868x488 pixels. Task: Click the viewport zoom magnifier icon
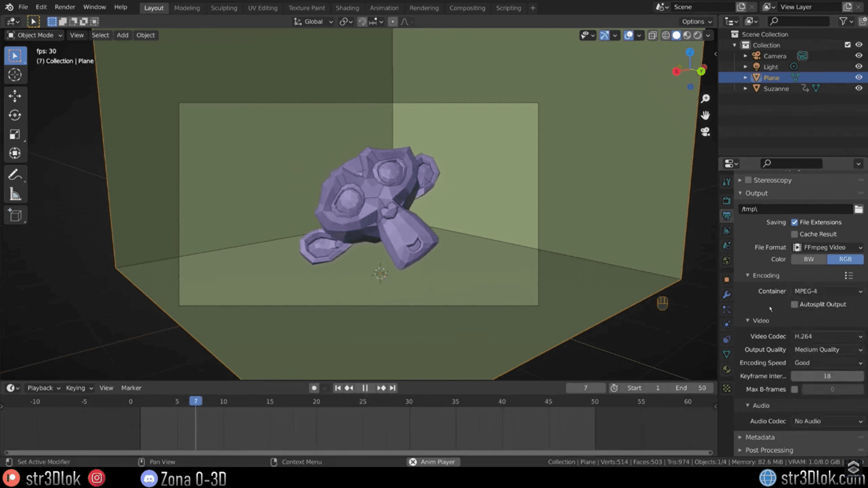[x=705, y=99]
